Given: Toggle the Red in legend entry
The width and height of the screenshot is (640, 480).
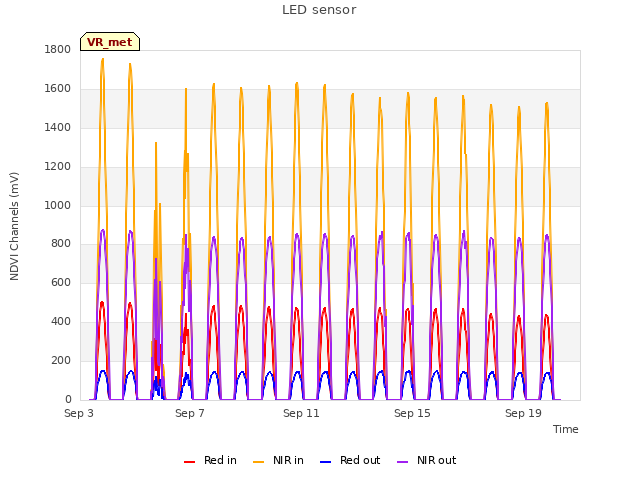Looking at the screenshot, I should point(210,460).
